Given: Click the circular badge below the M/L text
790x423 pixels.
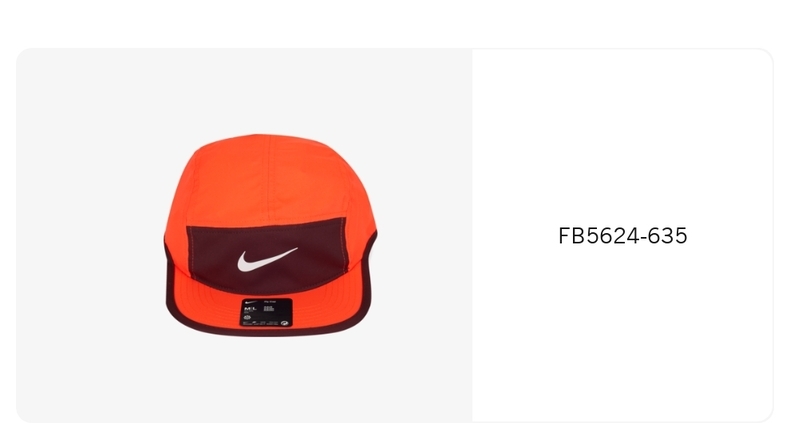Looking at the screenshot, I should [247, 317].
